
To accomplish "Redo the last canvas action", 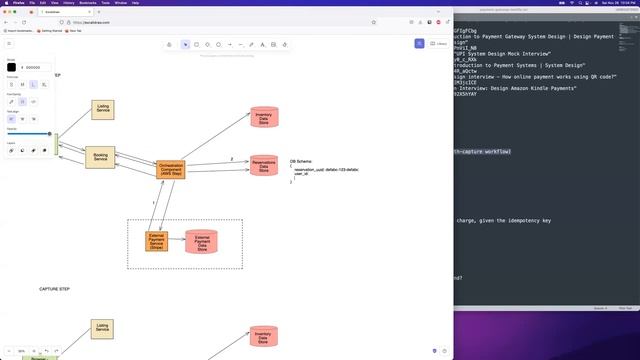I will (x=56, y=351).
